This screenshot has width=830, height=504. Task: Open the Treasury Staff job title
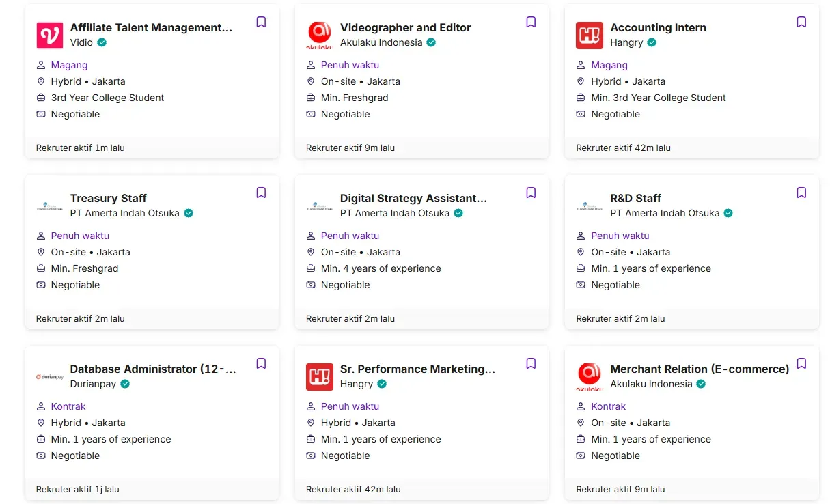pos(108,199)
